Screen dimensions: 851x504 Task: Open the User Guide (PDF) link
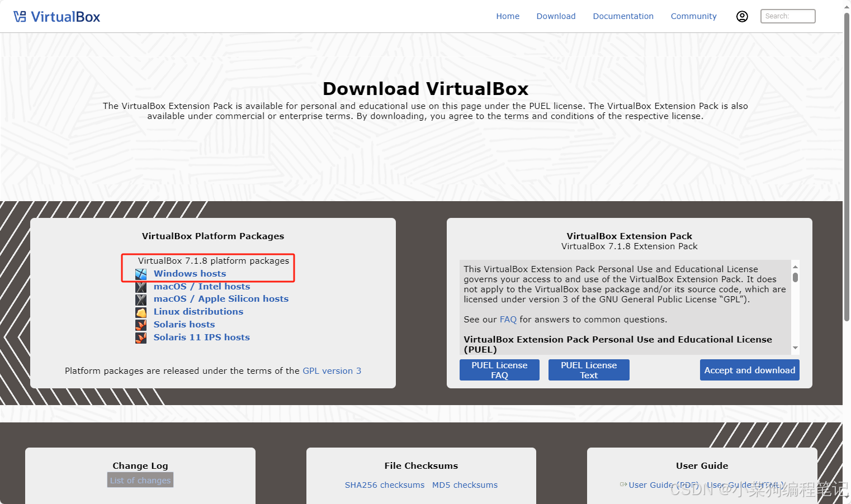pyautogui.click(x=663, y=485)
